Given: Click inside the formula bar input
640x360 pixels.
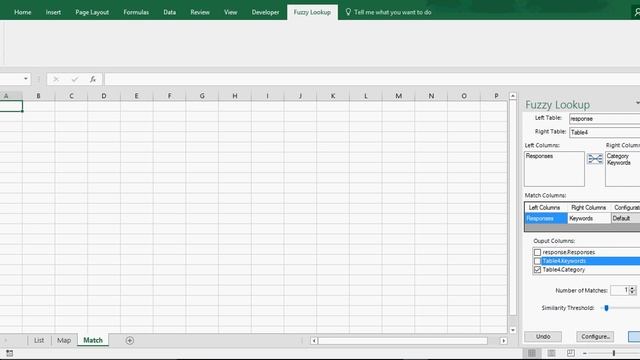Looking at the screenshot, I should (x=371, y=79).
